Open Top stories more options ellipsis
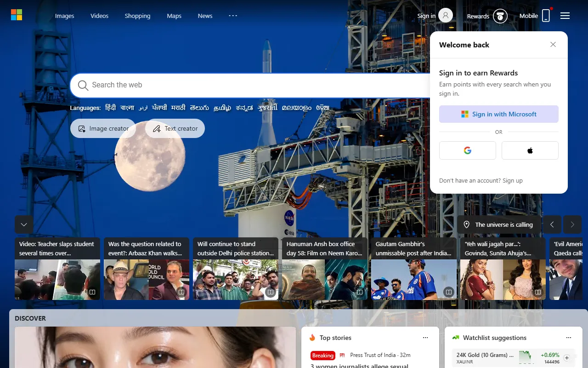 (x=425, y=338)
